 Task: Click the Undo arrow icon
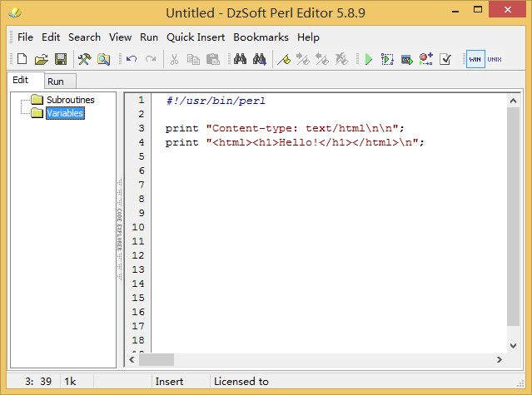[x=132, y=59]
